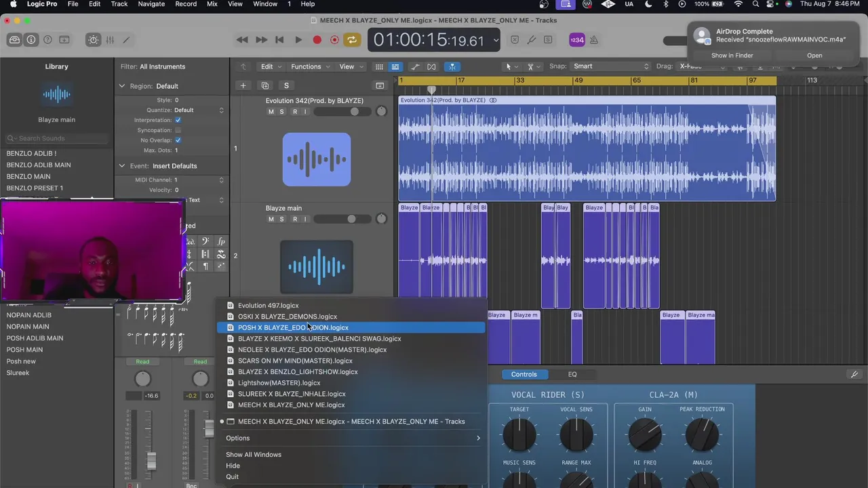Image resolution: width=868 pixels, height=488 pixels.
Task: Toggle the purple 1234 Count-in button
Action: (576, 40)
